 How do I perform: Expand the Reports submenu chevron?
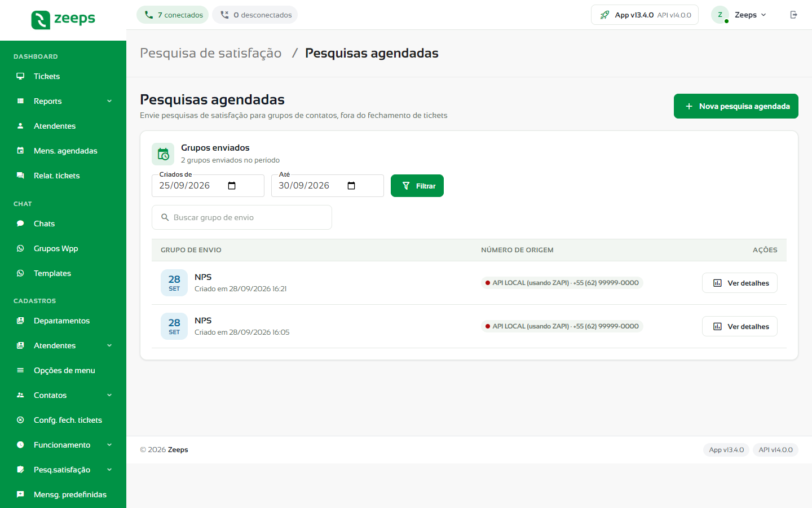(109, 101)
